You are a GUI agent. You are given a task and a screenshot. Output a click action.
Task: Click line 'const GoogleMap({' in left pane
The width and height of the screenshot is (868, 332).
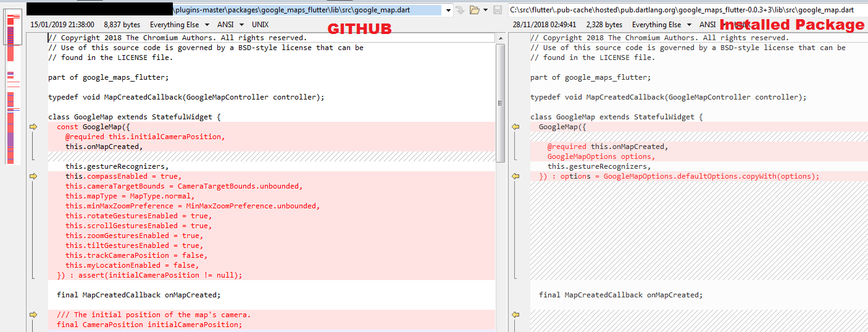[93, 127]
